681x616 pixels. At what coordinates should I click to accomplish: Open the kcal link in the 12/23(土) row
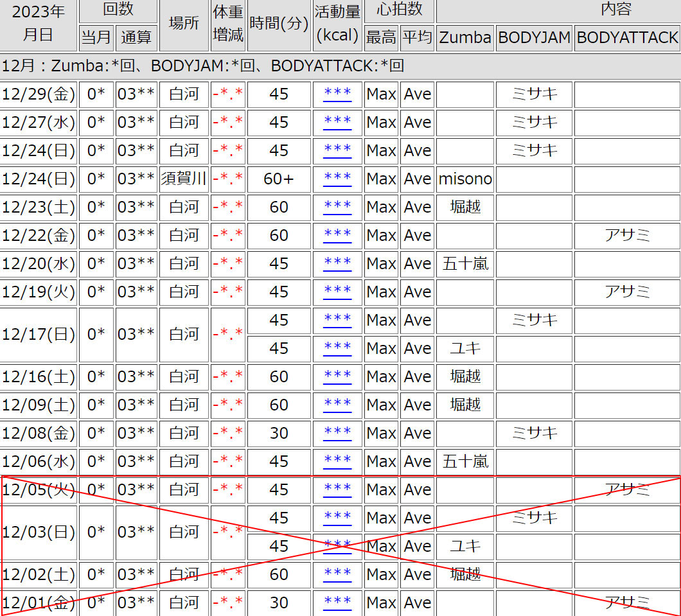click(x=337, y=207)
